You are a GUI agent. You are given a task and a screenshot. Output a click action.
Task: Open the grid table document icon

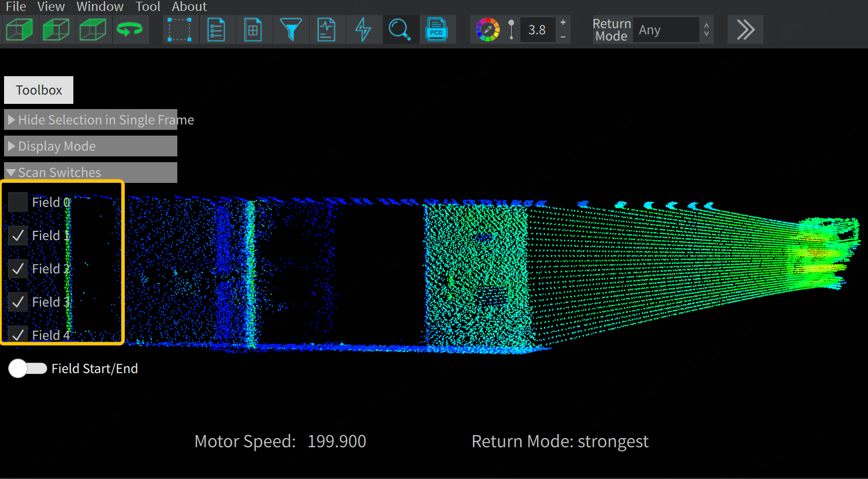click(253, 29)
